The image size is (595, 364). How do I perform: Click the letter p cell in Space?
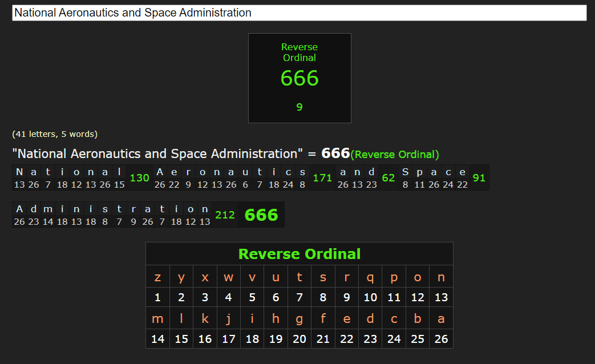pos(420,172)
